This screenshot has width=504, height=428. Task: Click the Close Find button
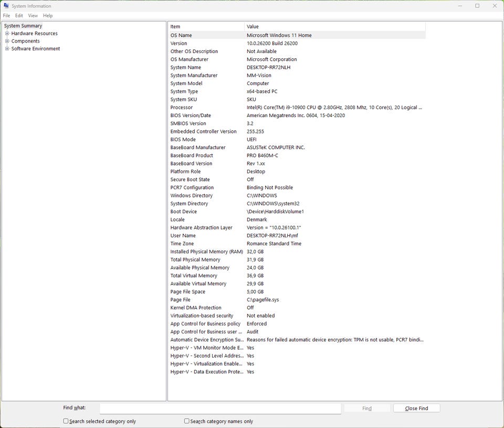[416, 409]
